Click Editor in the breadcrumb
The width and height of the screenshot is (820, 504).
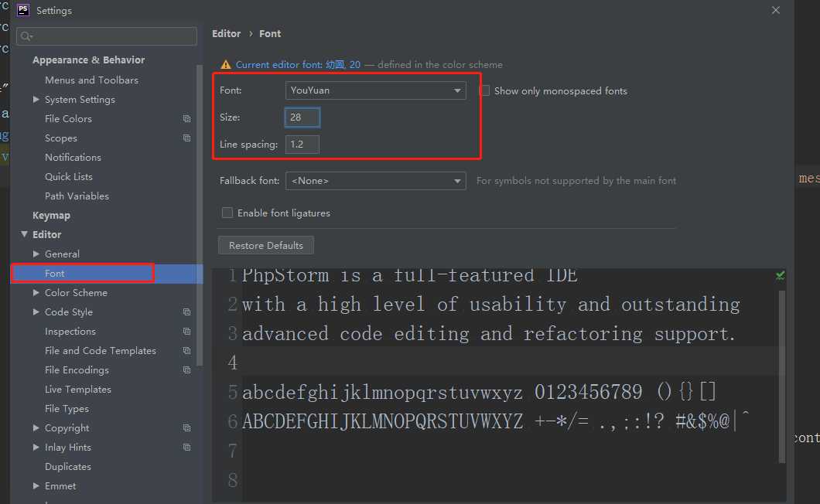coord(227,33)
